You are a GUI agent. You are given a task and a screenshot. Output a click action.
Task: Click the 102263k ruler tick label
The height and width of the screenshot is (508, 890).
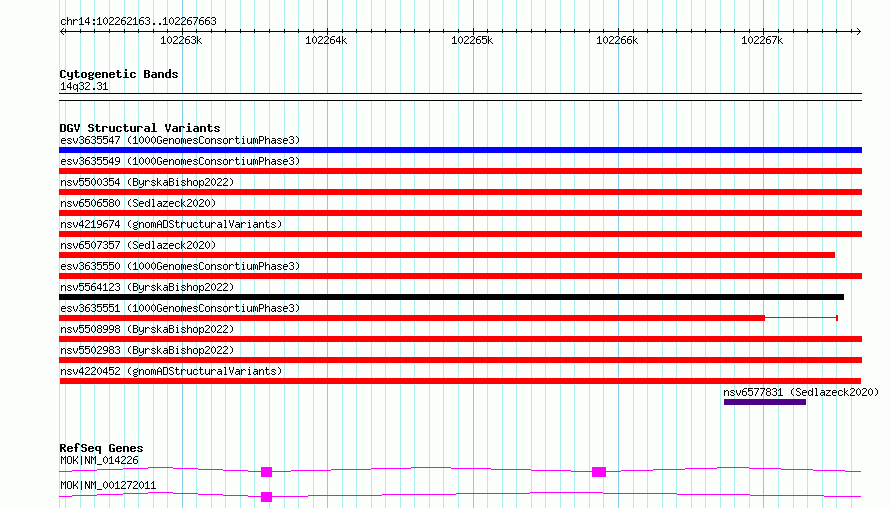[181, 40]
